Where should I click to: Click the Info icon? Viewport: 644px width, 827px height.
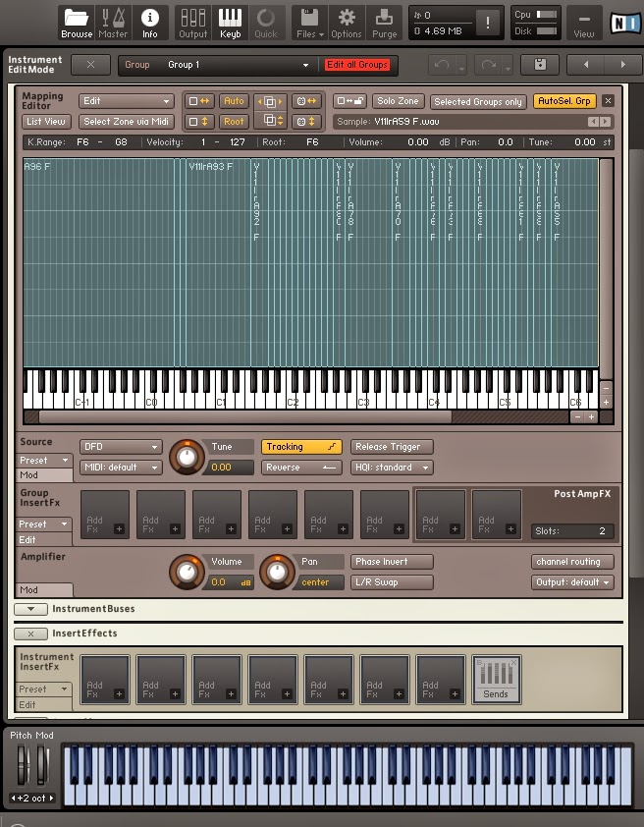[149, 21]
